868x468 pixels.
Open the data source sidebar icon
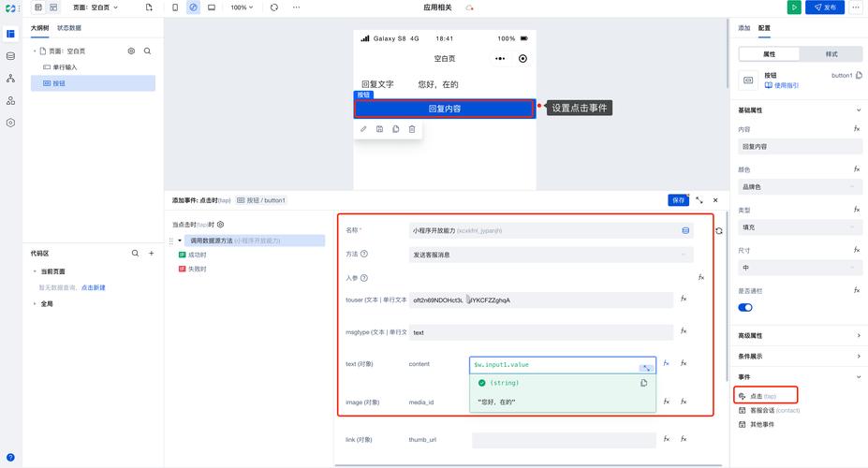coord(10,56)
